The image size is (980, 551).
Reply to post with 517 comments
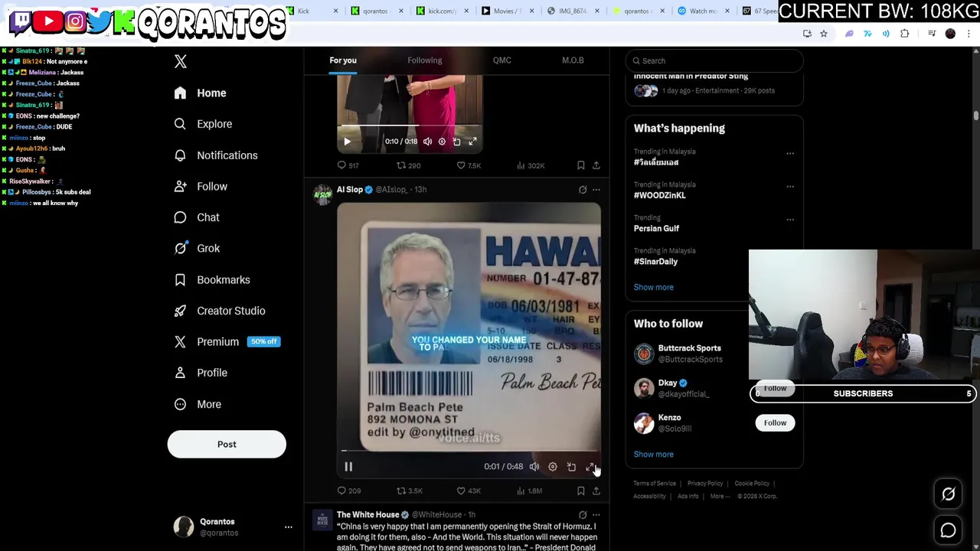pos(348,165)
